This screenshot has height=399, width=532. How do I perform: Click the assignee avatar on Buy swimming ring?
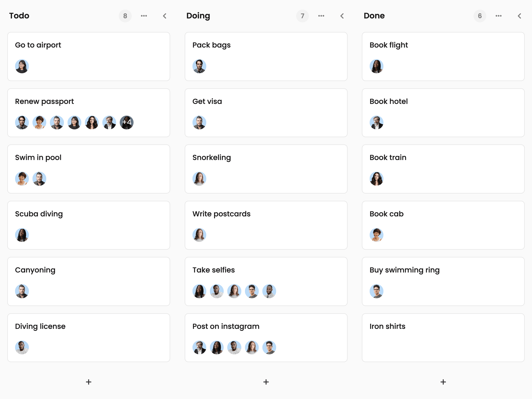coord(376,291)
